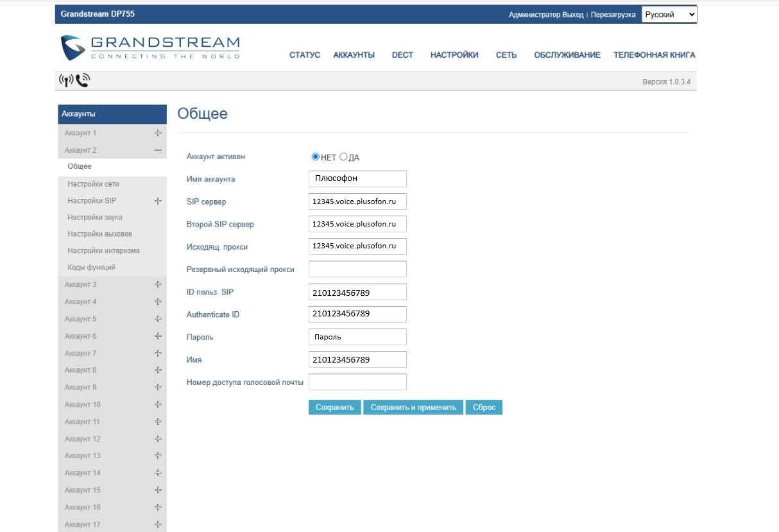Viewport: 779px width, 532px height.
Task: Click the DECT antenna signal status icon
Action: point(65,81)
